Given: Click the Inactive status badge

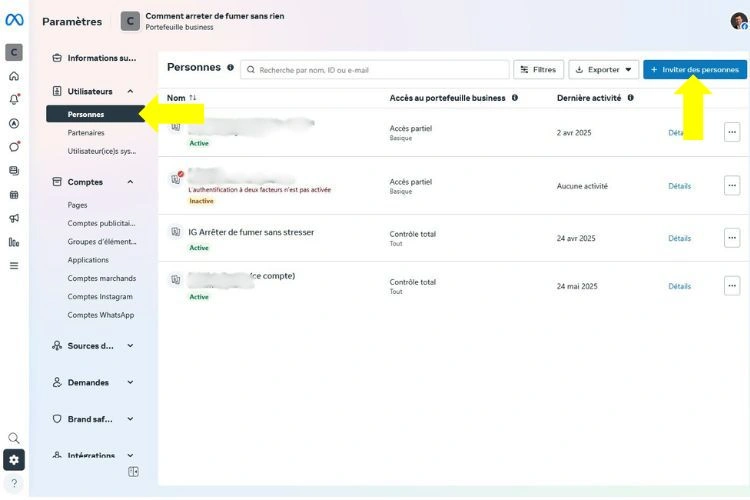Looking at the screenshot, I should pyautogui.click(x=201, y=201).
